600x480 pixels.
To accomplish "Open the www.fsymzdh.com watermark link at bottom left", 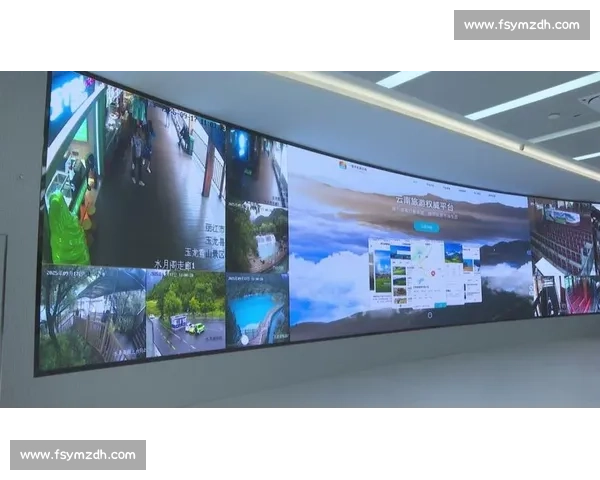I will click(79, 455).
